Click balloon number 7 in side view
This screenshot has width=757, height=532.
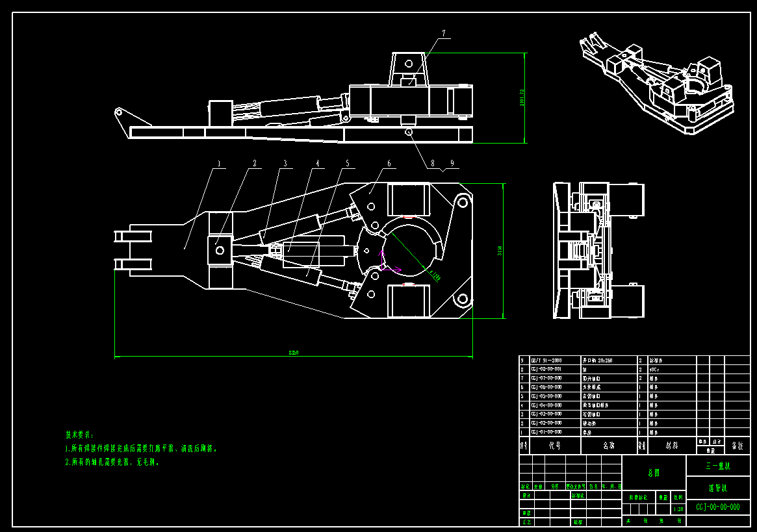444,33
